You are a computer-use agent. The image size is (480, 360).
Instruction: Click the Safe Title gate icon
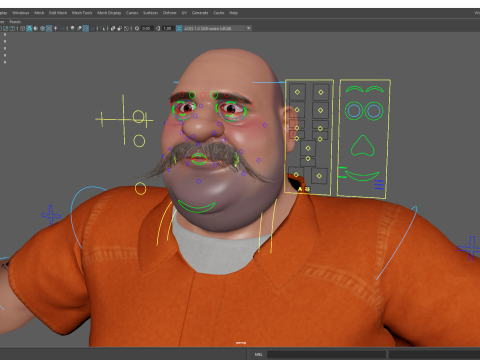click(x=12, y=28)
